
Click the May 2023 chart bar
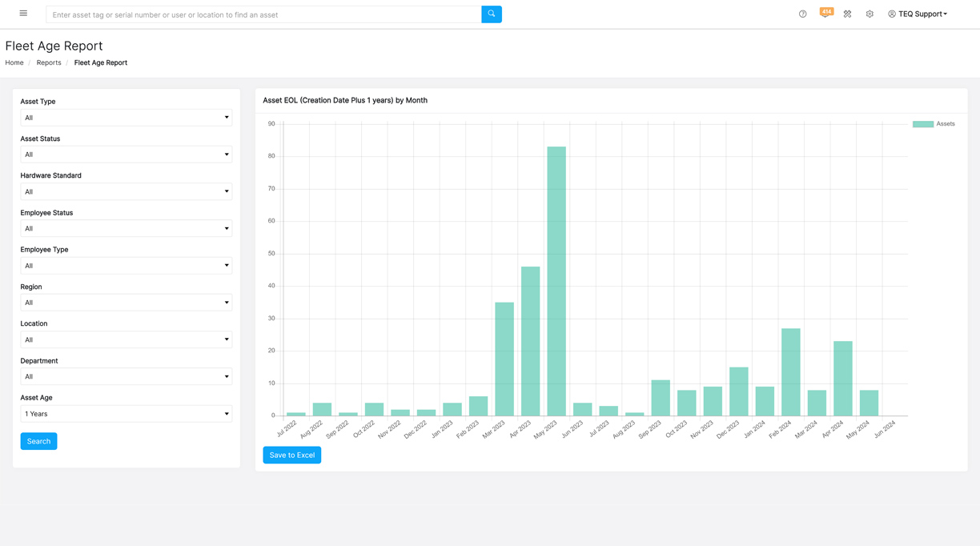(x=556, y=280)
